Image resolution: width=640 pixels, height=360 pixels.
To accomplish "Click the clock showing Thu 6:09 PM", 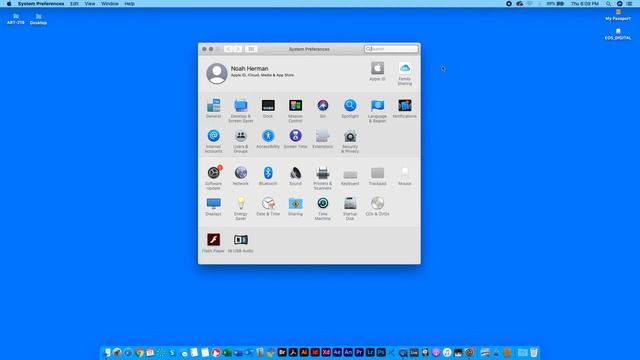I will tap(585, 4).
